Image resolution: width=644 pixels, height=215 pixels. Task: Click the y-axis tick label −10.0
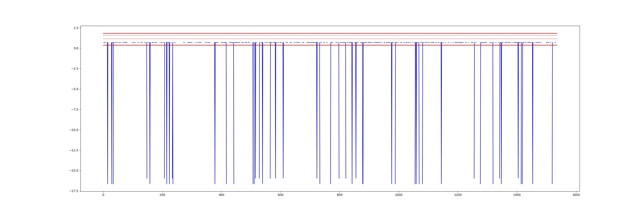74,130
